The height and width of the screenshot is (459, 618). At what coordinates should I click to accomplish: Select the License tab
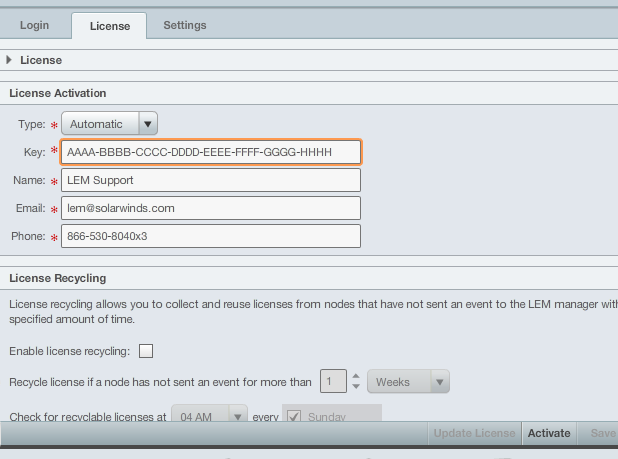pyautogui.click(x=109, y=26)
